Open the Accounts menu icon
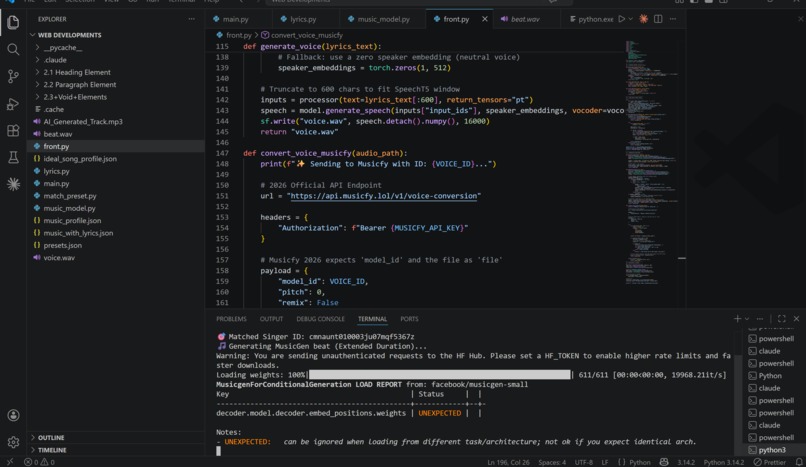This screenshot has width=806, height=467. click(13, 415)
